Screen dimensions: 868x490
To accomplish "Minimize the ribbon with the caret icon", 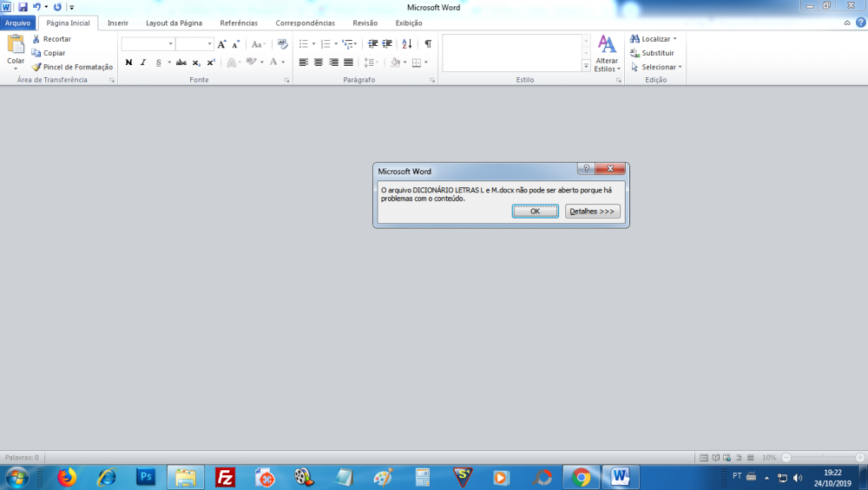I will tap(847, 23).
